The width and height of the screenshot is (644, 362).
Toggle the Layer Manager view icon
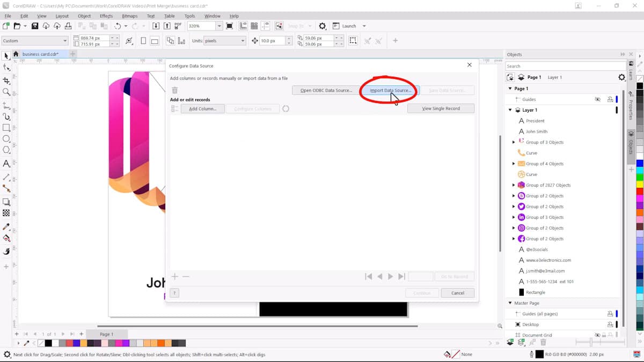pos(510,77)
